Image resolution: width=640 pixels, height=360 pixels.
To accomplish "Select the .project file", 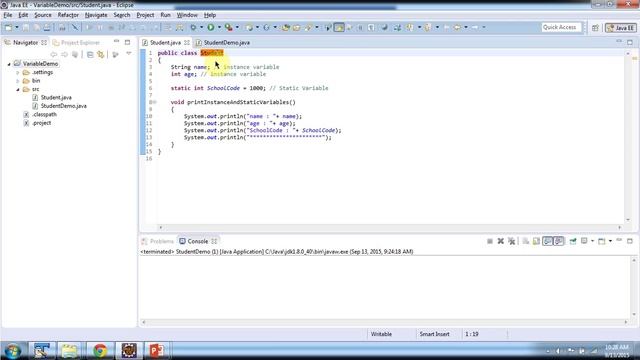I will point(41,123).
